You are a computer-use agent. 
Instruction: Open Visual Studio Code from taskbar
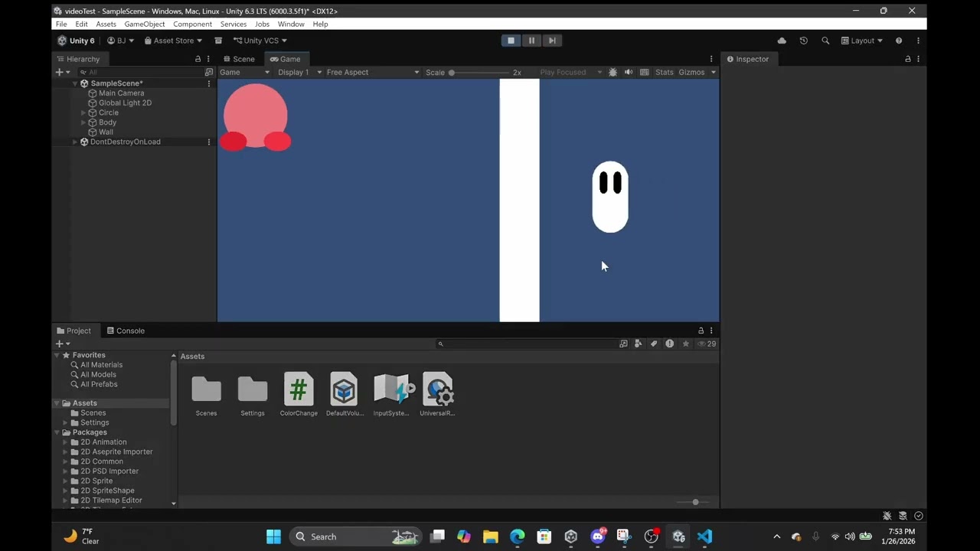pos(705,536)
